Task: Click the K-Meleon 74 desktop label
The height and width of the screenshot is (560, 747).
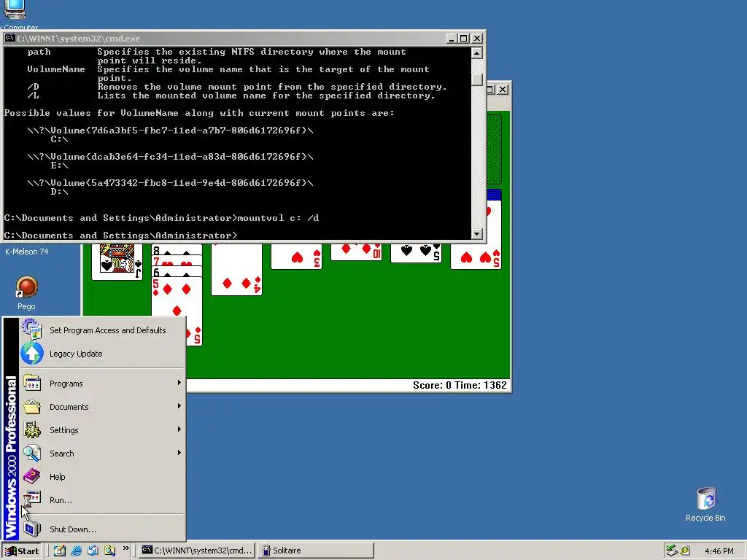Action: (27, 252)
